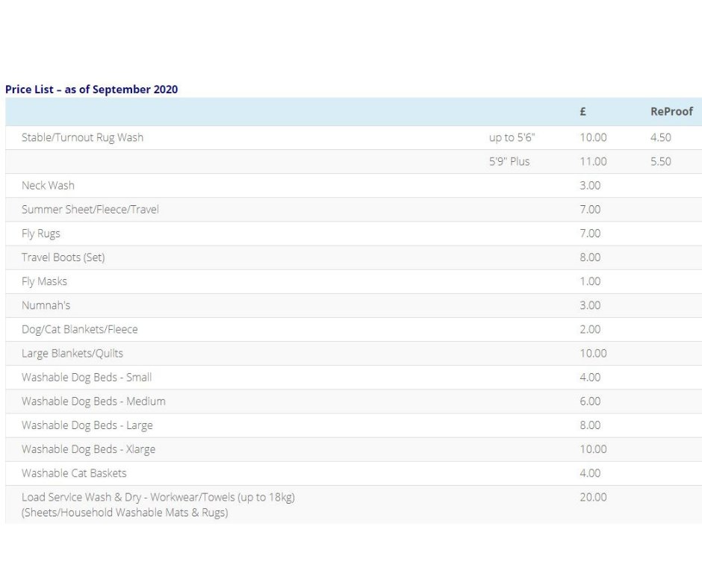
Task: Select the 2.00 price for Dog/Cat Blankets
Action: pyautogui.click(x=590, y=329)
